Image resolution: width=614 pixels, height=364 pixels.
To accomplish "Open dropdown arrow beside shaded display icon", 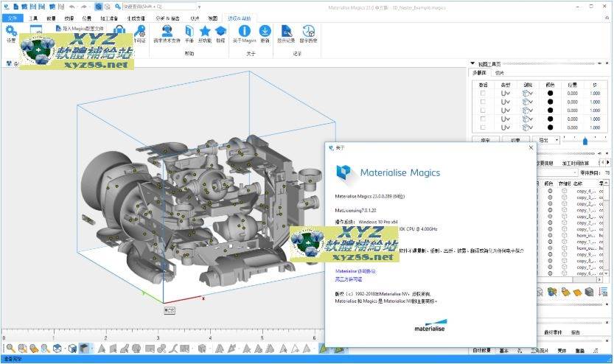I will (x=91, y=348).
